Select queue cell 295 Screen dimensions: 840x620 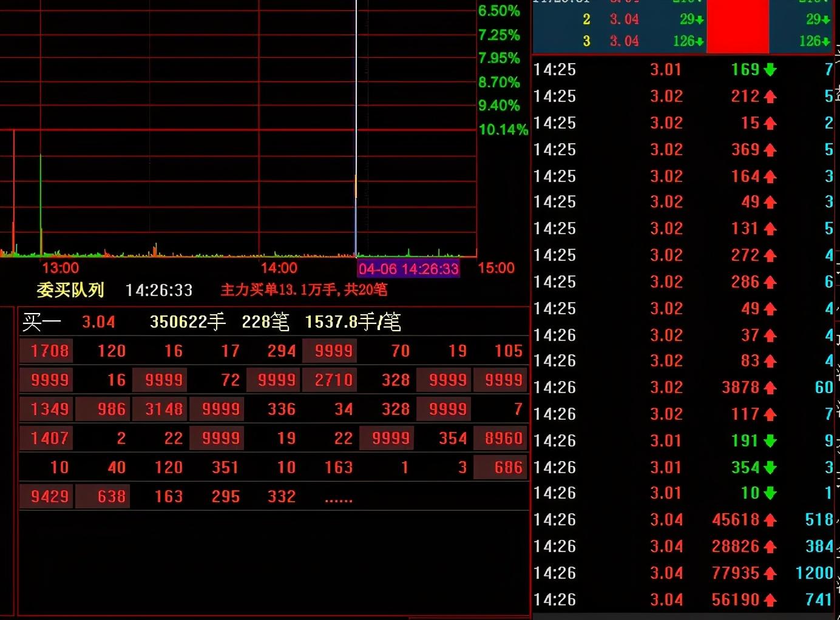coord(225,496)
